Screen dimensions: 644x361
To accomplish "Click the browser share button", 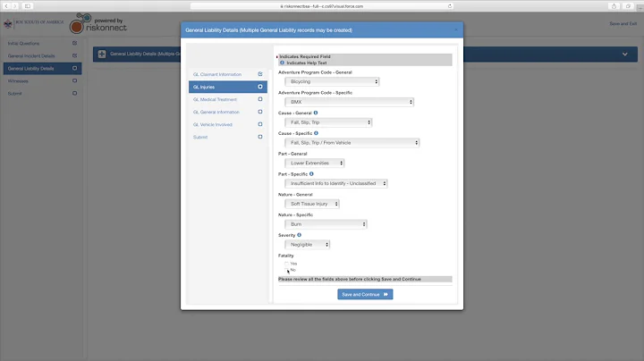I will tap(614, 6).
